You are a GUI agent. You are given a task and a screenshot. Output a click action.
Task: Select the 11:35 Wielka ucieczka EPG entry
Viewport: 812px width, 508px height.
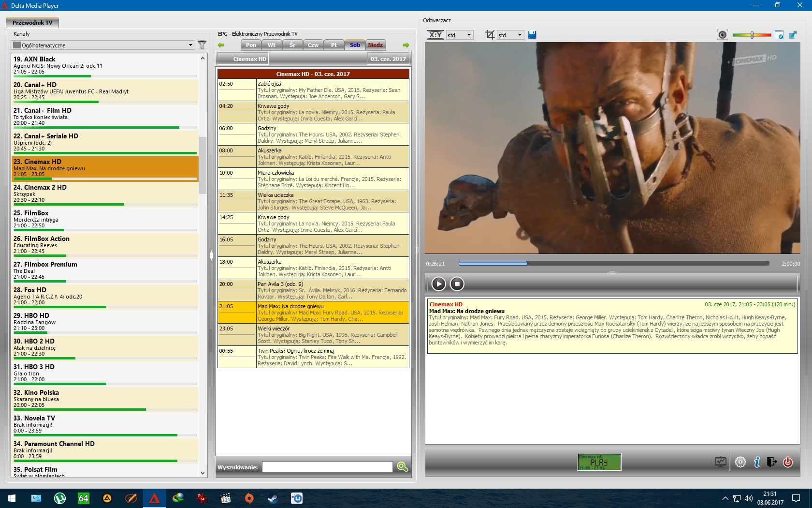pos(313,201)
